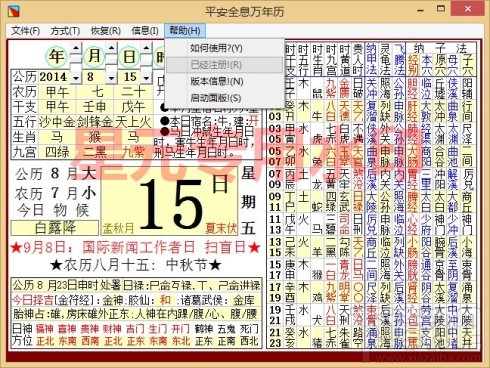The image size is (490, 368).
Task: Minimize the 平安全息万年历 window
Action: [421, 9]
